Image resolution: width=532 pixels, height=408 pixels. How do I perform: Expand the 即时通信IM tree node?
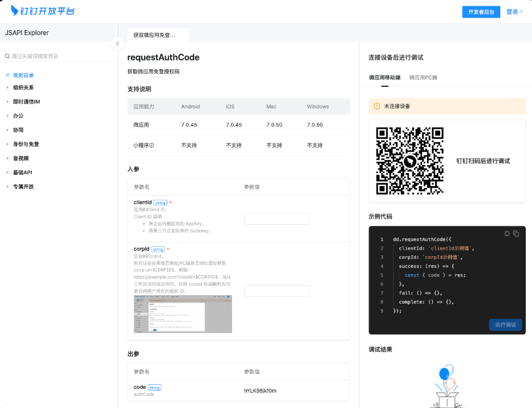click(x=7, y=102)
